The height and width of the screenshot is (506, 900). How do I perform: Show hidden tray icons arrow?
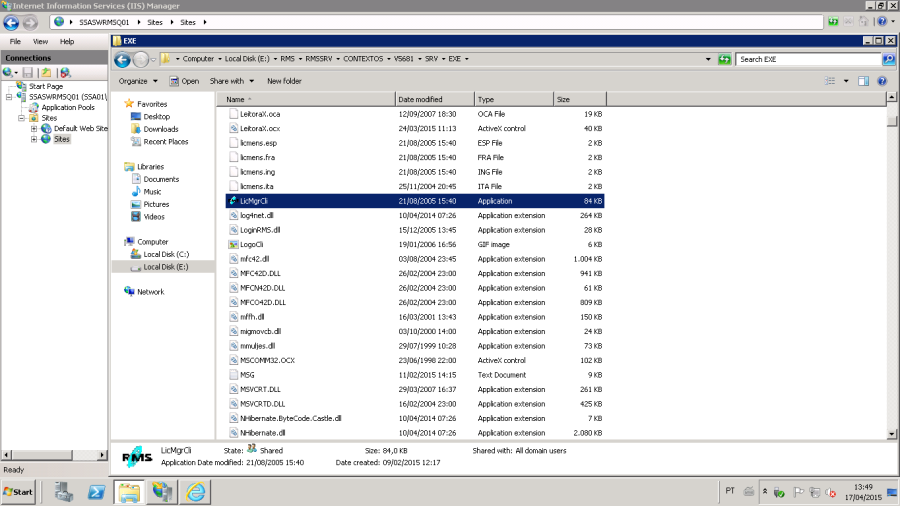coord(765,492)
